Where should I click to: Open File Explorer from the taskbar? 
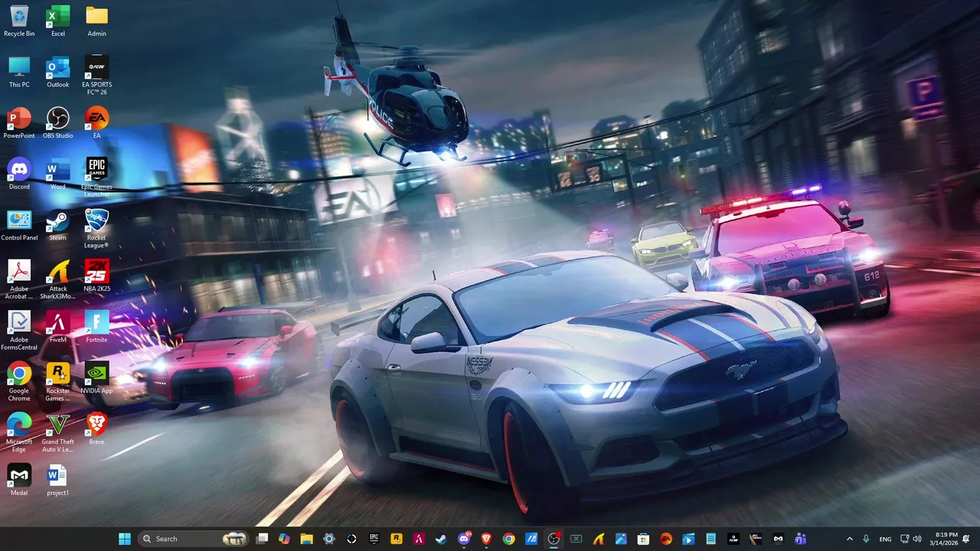coord(306,539)
